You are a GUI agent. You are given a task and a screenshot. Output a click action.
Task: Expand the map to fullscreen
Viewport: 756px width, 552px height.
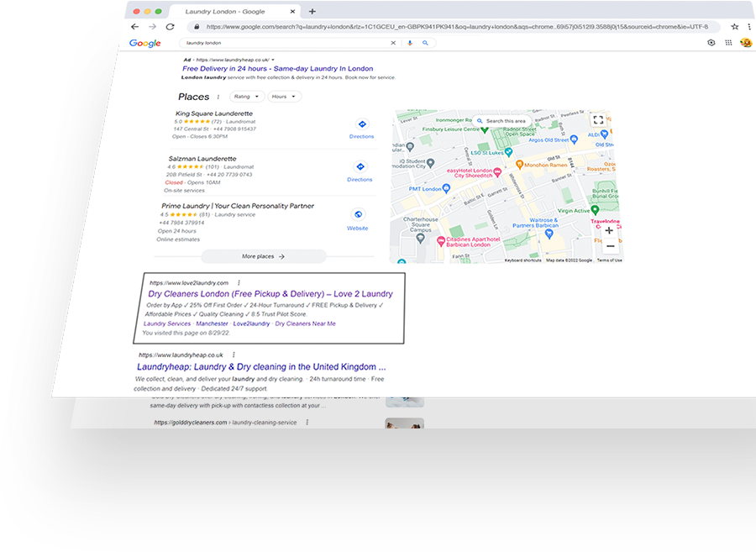coord(598,120)
